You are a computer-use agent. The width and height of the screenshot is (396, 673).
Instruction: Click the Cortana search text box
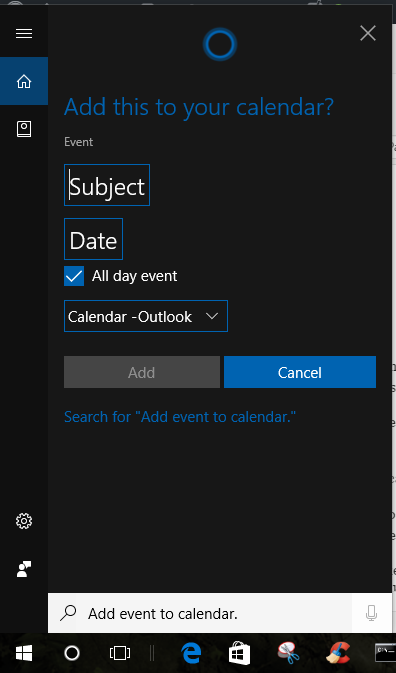coord(200,613)
